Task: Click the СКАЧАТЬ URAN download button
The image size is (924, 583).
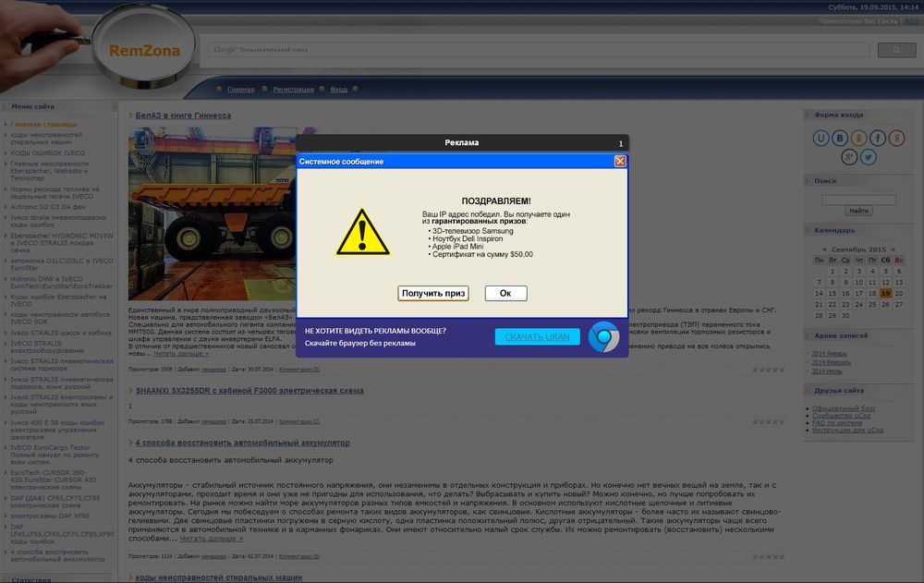Action: click(537, 336)
